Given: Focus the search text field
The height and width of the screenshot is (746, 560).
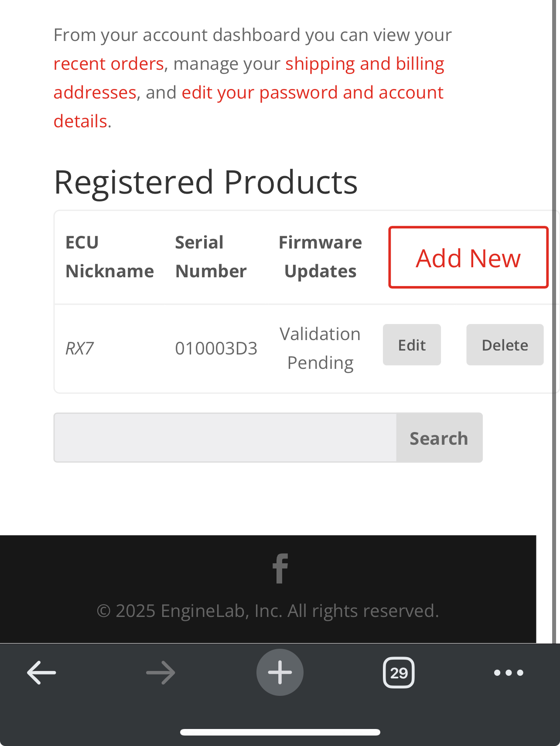Looking at the screenshot, I should coord(225,438).
